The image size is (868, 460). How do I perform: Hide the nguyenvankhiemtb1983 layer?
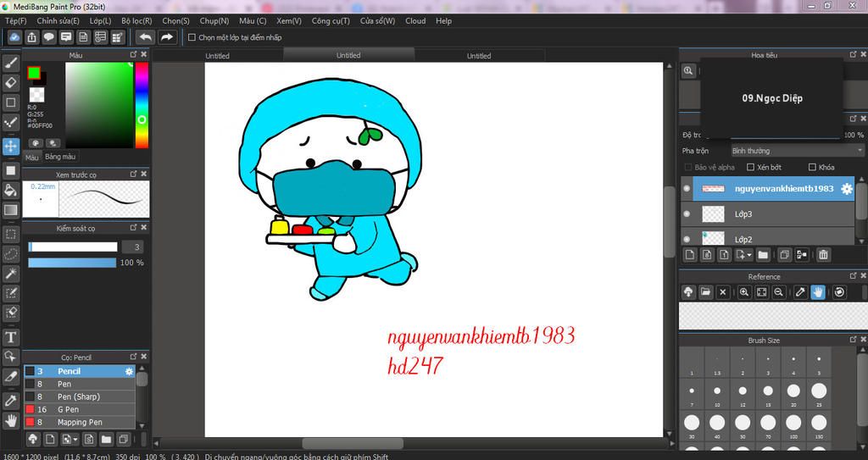click(687, 189)
